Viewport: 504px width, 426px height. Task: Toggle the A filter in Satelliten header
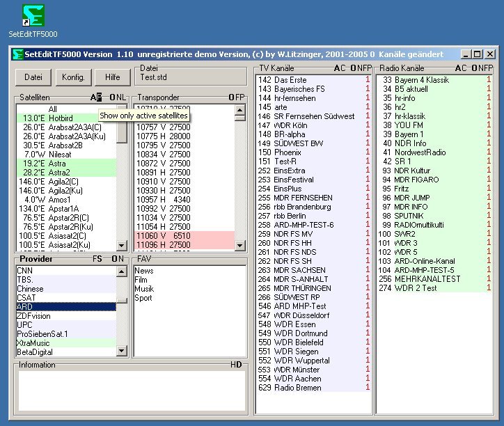pos(93,97)
